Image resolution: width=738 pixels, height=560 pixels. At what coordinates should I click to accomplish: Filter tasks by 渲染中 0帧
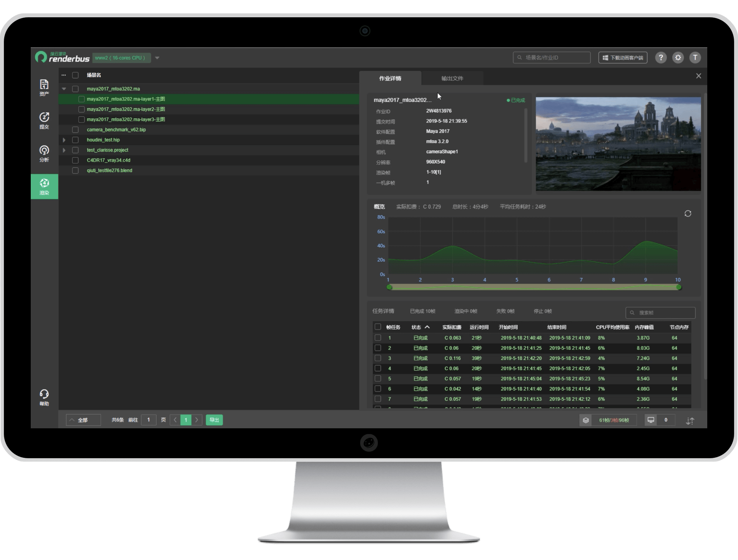click(x=466, y=311)
